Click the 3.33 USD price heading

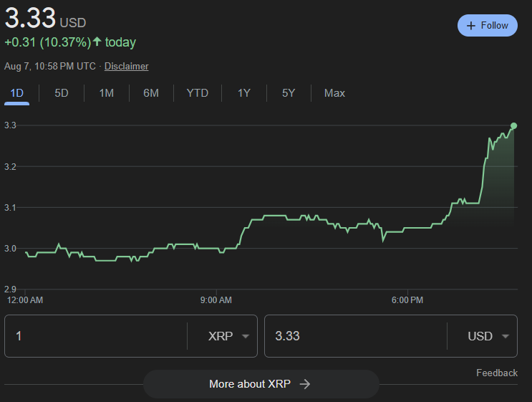pyautogui.click(x=45, y=19)
